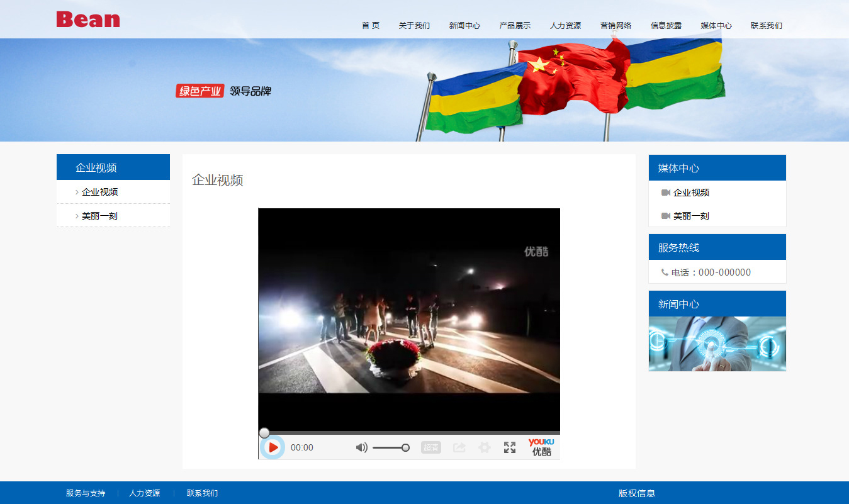Click camera icon beside 美丽一刻 in 媒体中心

[665, 216]
